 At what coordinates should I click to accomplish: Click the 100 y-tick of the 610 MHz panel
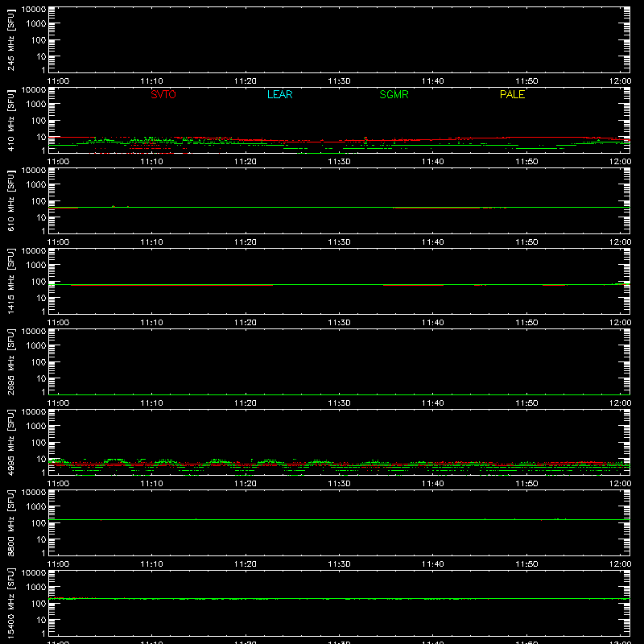point(39,201)
